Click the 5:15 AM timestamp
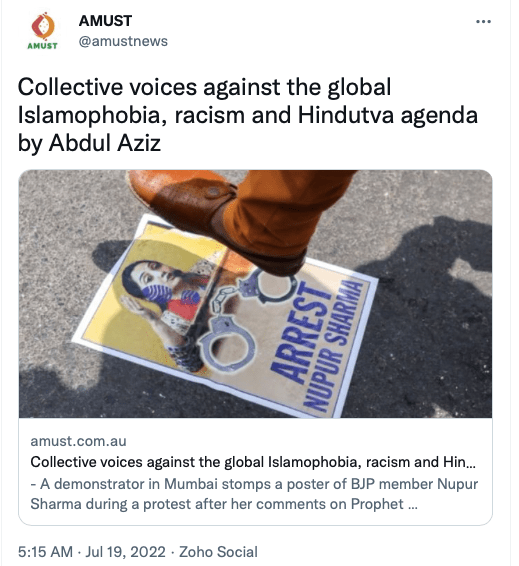This screenshot has width=519, height=566. coord(45,552)
